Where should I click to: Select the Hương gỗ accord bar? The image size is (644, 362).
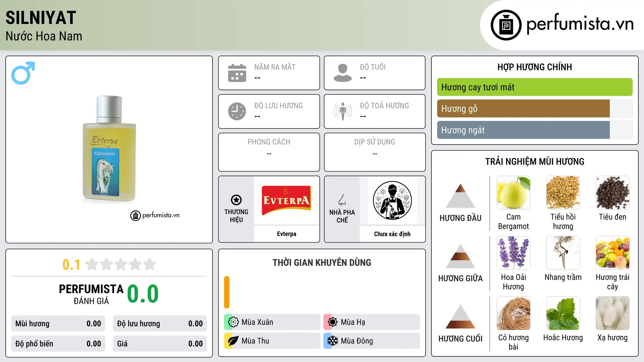click(x=535, y=108)
